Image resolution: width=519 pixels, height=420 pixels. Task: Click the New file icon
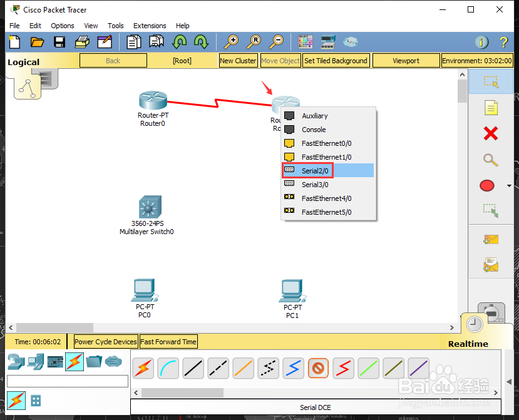(x=14, y=42)
